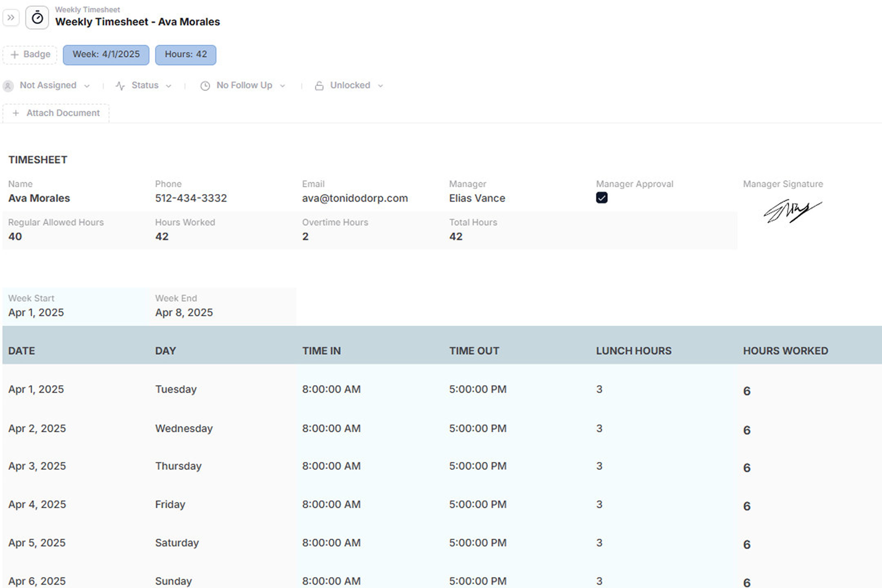Screen dimensions: 882x588
Task: Expand the sidebar with double chevron icon
Action: (11, 18)
